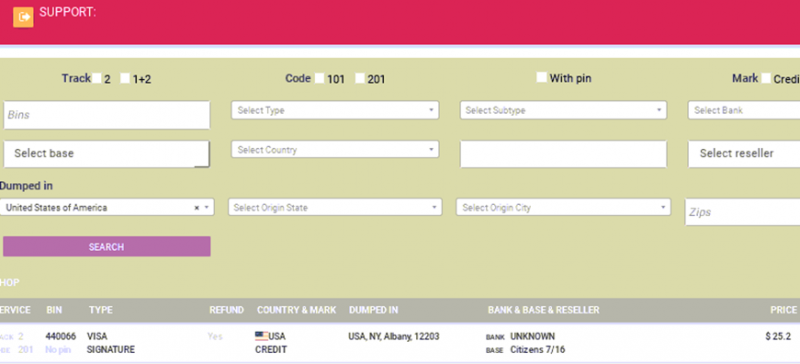
Task: Click the orange logout icon beside SUPPORT
Action: (23, 17)
